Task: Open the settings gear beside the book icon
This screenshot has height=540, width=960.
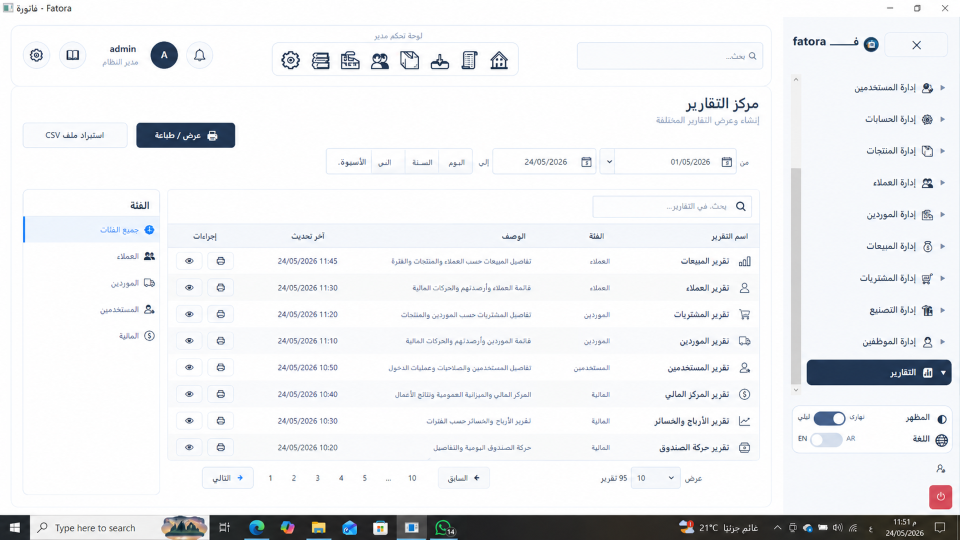Action: (x=36, y=55)
